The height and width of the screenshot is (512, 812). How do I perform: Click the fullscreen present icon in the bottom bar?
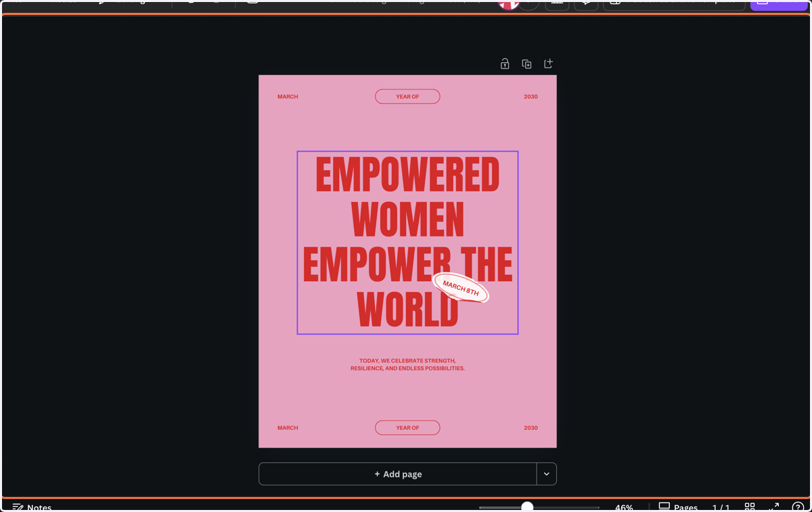point(774,507)
